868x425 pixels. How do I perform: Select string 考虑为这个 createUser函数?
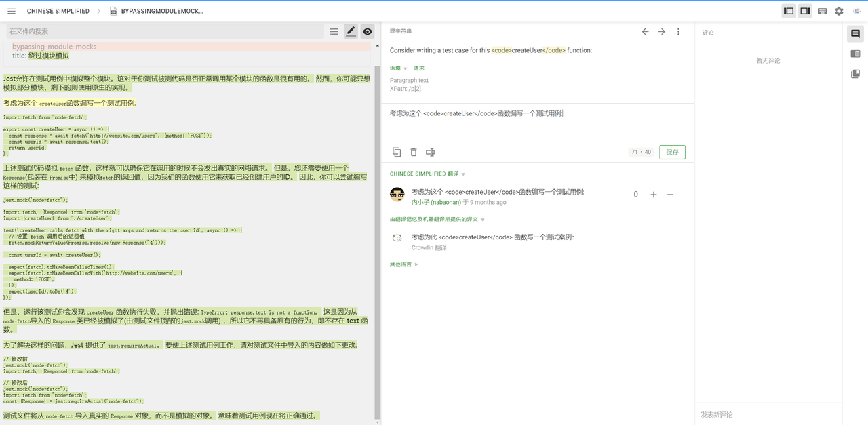click(69, 103)
